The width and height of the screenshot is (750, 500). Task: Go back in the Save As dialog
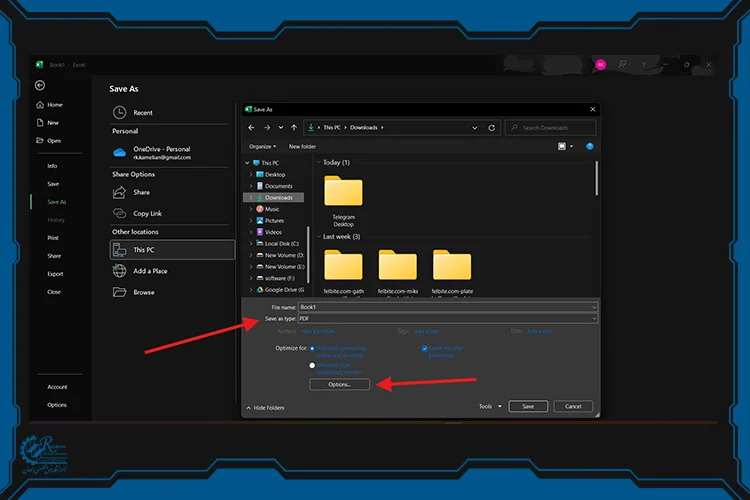pos(252,128)
